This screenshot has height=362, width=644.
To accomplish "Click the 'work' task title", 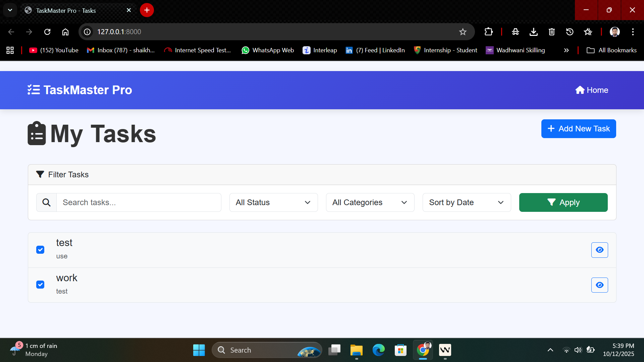I will coord(67,278).
